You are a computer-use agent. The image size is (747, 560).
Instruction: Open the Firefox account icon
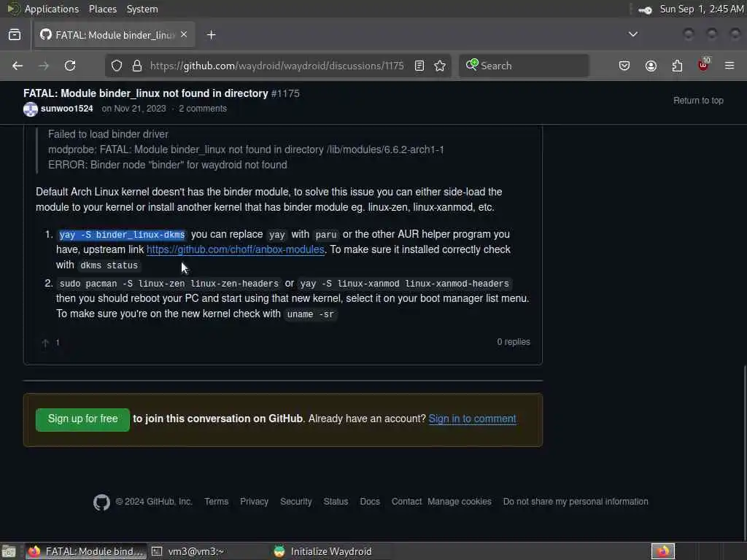tap(651, 66)
